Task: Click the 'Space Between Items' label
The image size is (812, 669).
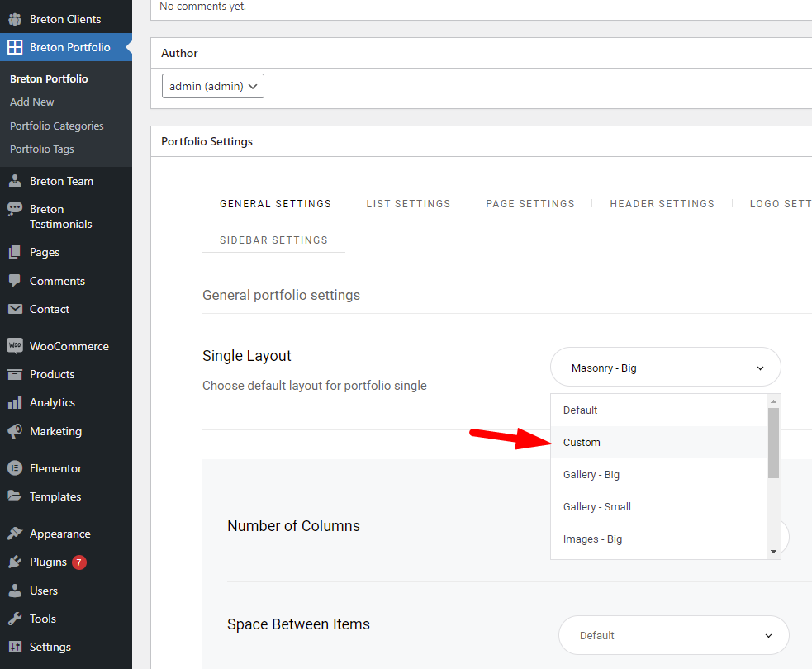Action: tap(298, 624)
